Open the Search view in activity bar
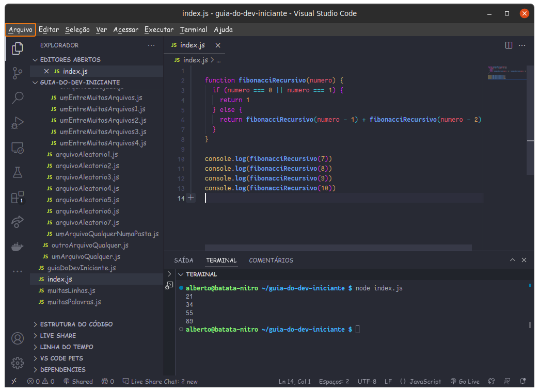539x392 pixels. click(18, 97)
